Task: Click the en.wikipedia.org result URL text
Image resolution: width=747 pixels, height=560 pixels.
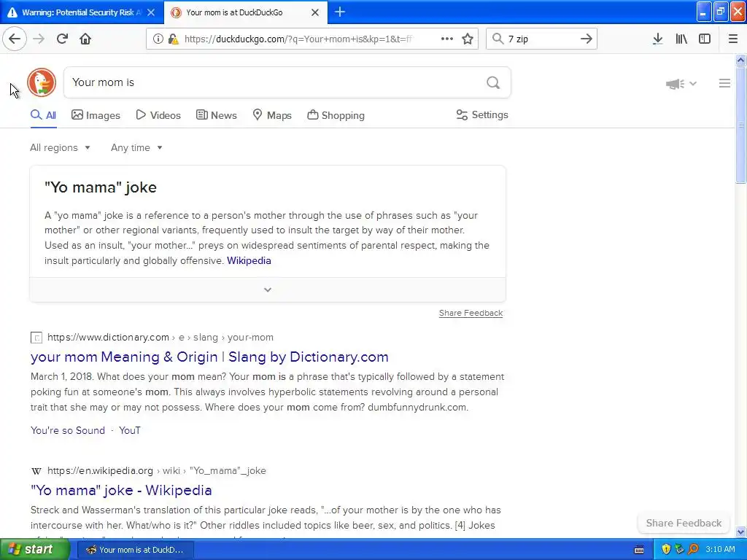Action: coord(156,470)
